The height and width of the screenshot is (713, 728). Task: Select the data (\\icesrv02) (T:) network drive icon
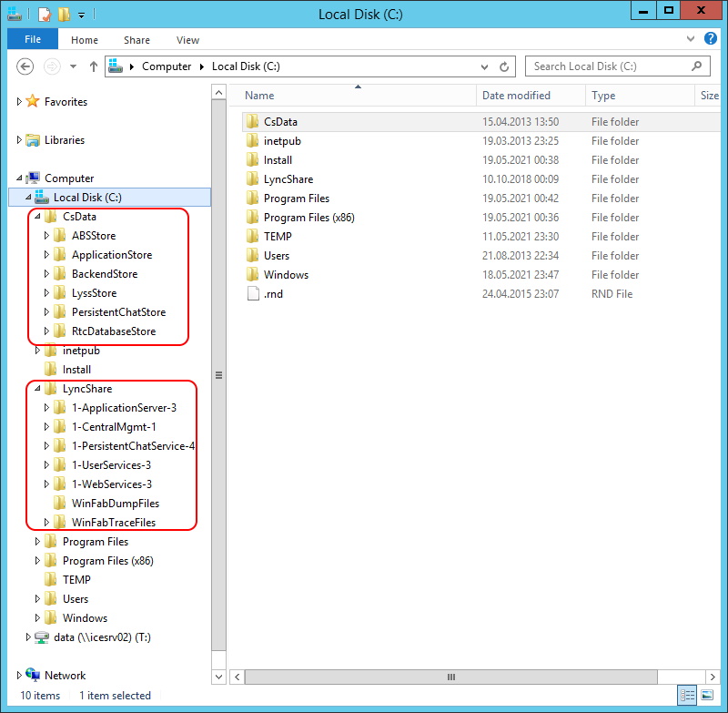[42, 637]
